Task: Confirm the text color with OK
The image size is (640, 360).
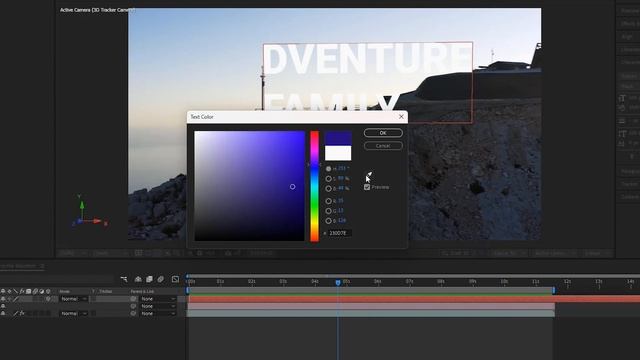Action: [383, 133]
